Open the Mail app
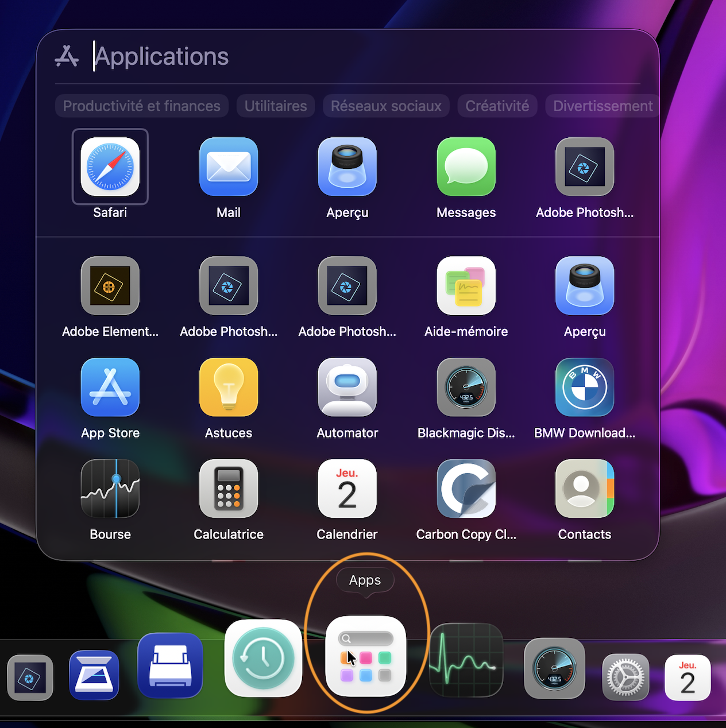This screenshot has width=726, height=728. click(x=229, y=166)
